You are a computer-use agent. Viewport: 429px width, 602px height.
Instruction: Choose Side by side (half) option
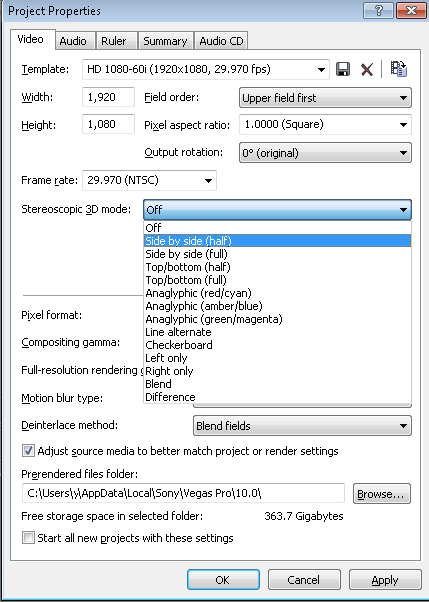277,241
